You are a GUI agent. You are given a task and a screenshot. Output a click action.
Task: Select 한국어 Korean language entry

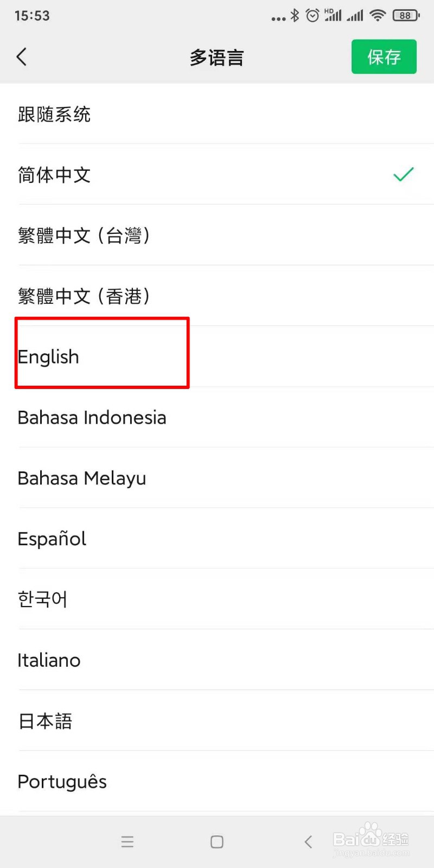point(217,600)
